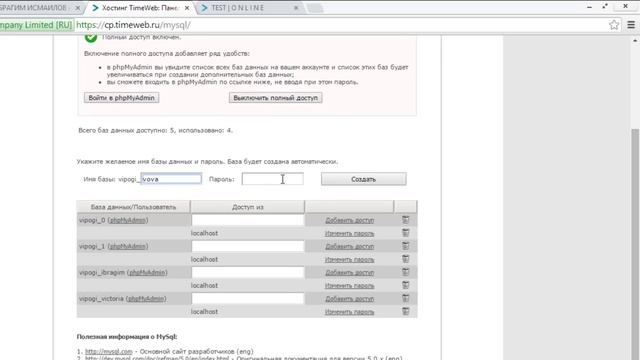Click access-from field for vipogi_ibragim

(x=248, y=272)
